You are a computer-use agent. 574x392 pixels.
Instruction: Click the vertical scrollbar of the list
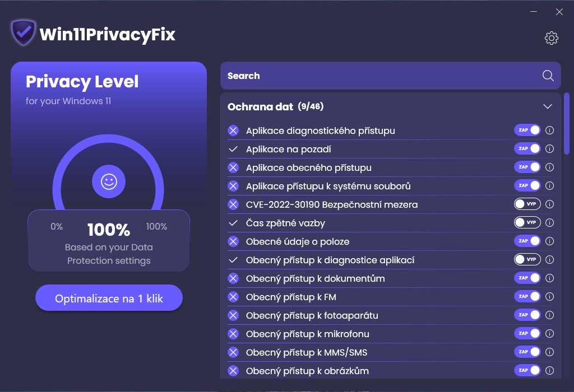pyautogui.click(x=567, y=123)
